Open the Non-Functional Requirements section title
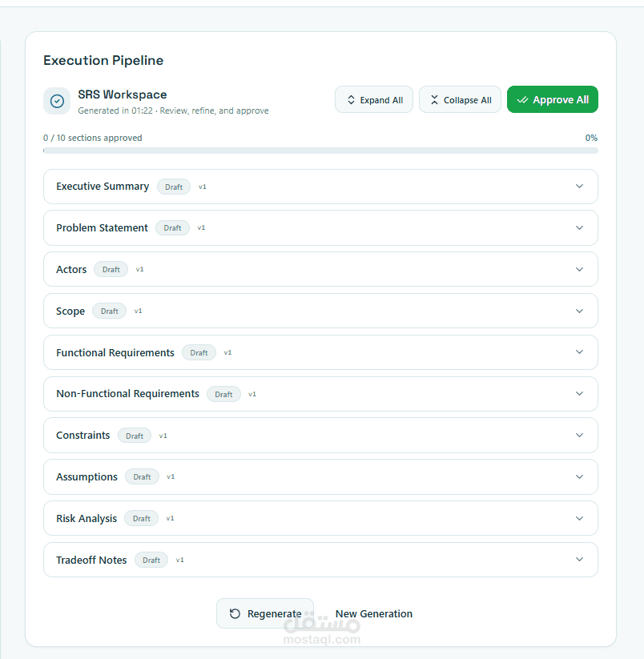Screen dimensions: 644x659 pos(127,394)
